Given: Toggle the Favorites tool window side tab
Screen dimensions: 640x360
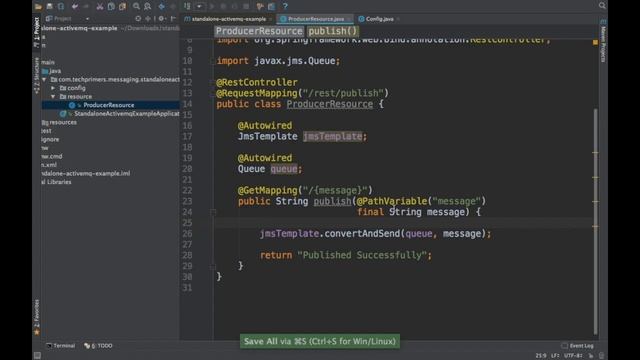Looking at the screenshot, I should (37, 317).
